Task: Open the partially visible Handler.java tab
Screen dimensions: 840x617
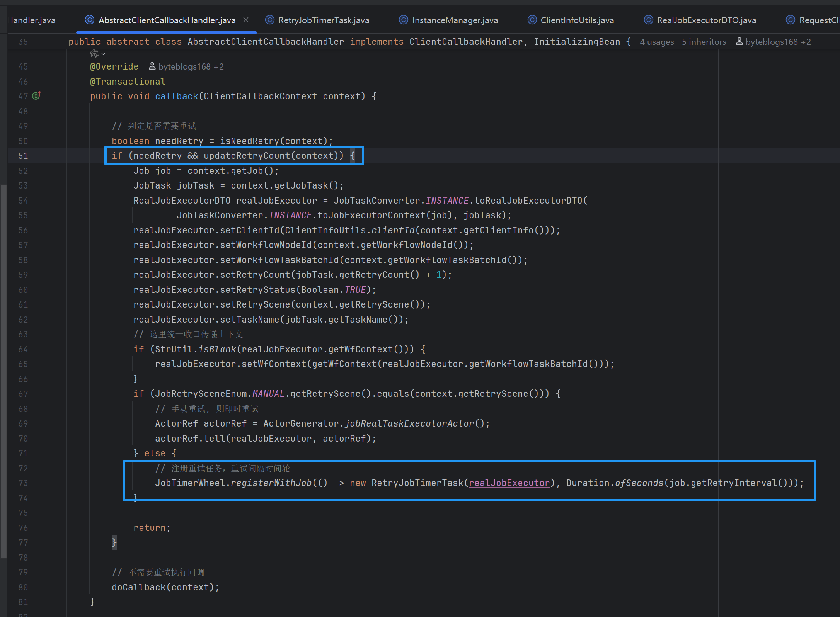Action: pyautogui.click(x=32, y=20)
